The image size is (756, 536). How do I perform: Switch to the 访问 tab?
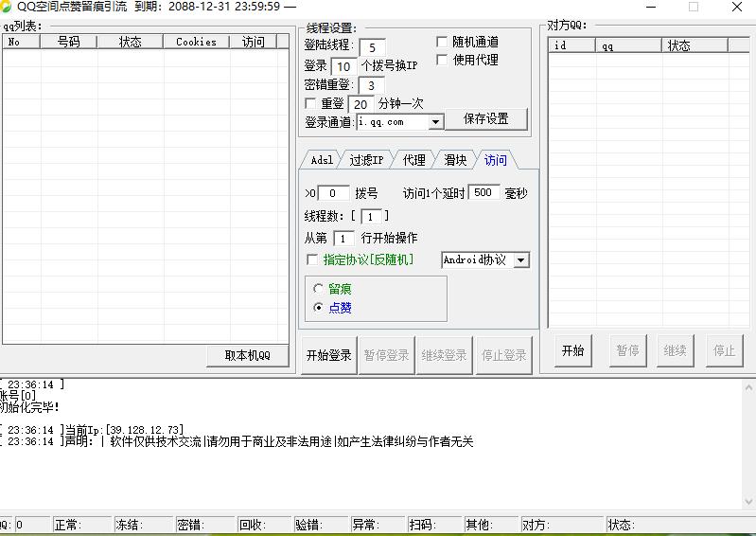tap(496, 160)
